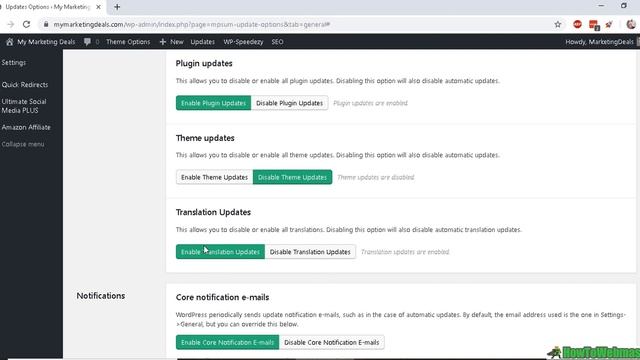
Task: Open WP-Speedezy in the admin bar
Action: coord(243,42)
